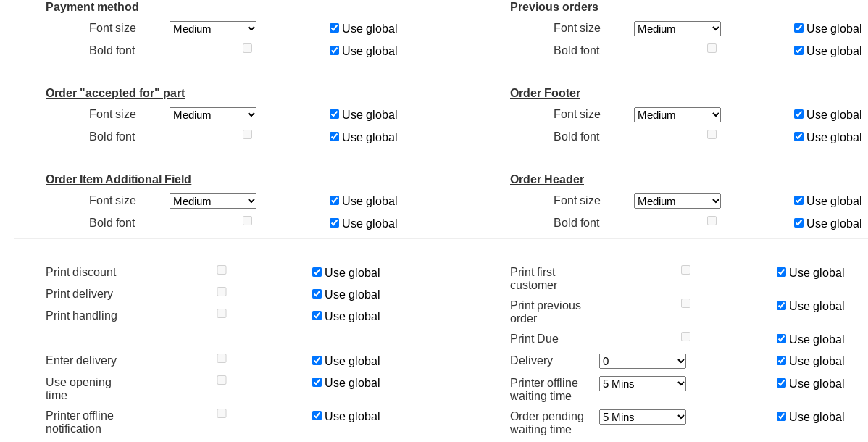Uncheck Use global for Enter delivery

pyautogui.click(x=317, y=361)
